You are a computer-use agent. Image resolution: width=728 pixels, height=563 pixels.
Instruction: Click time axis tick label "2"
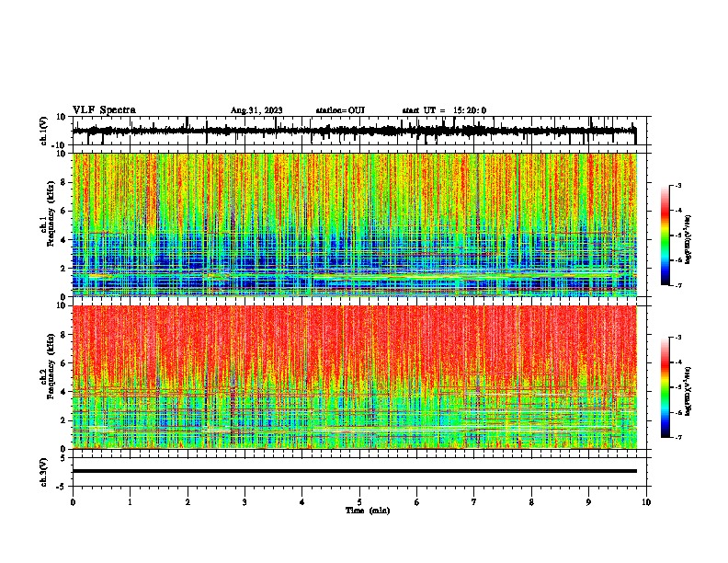tap(188, 502)
